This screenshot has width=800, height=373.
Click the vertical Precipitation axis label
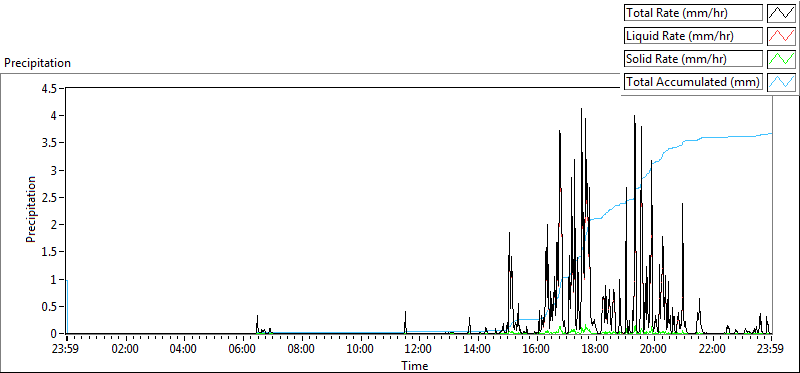click(x=31, y=209)
